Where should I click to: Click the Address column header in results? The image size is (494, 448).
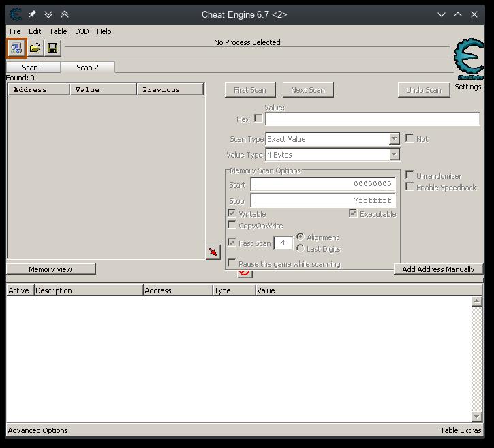tap(39, 89)
